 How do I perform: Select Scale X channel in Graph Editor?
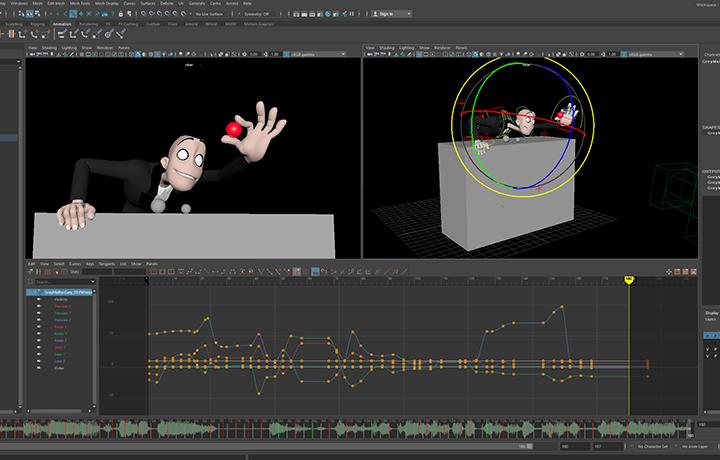click(x=60, y=347)
